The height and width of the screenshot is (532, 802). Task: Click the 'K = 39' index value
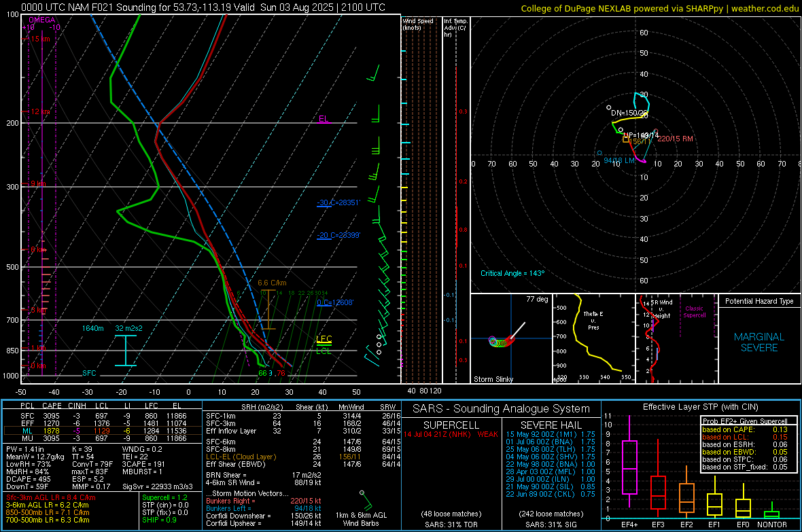(82, 449)
